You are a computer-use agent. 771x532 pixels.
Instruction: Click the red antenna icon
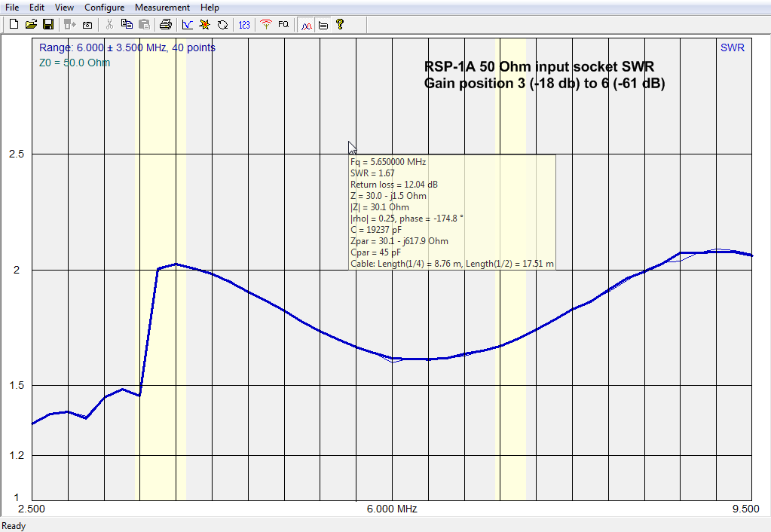tap(266, 24)
